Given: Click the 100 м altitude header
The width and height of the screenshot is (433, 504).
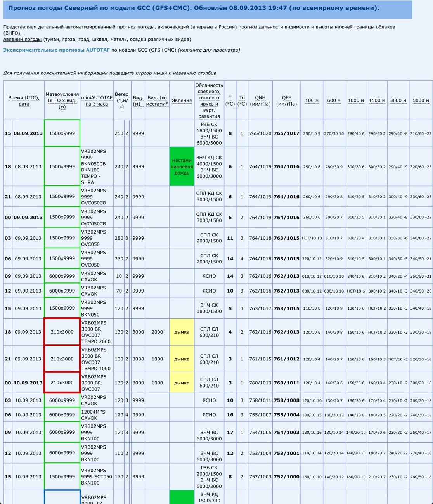Looking at the screenshot, I should click(x=312, y=100).
